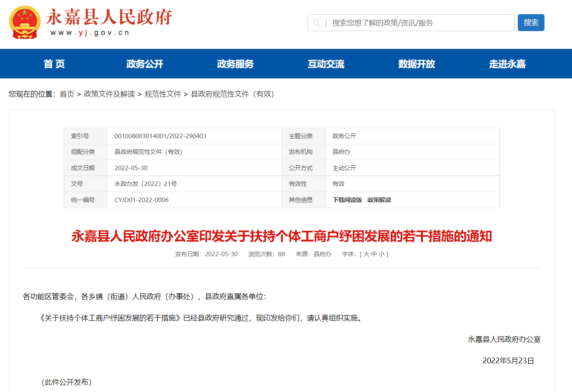Viewport: 572px width, 392px height.
Task: Click the national emblem logo icon
Action: (25, 23)
